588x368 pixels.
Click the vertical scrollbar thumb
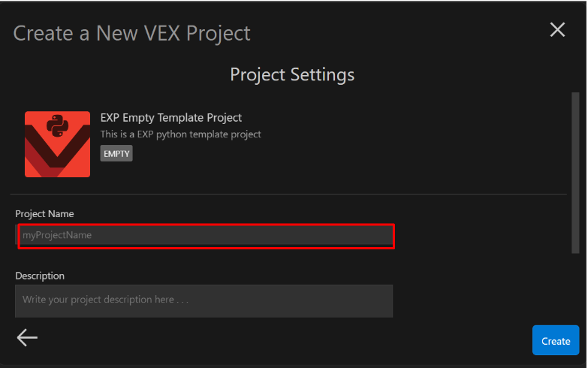pyautogui.click(x=575, y=173)
